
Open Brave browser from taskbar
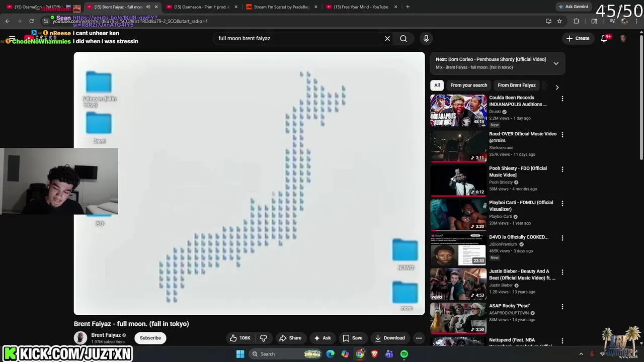[x=374, y=354]
